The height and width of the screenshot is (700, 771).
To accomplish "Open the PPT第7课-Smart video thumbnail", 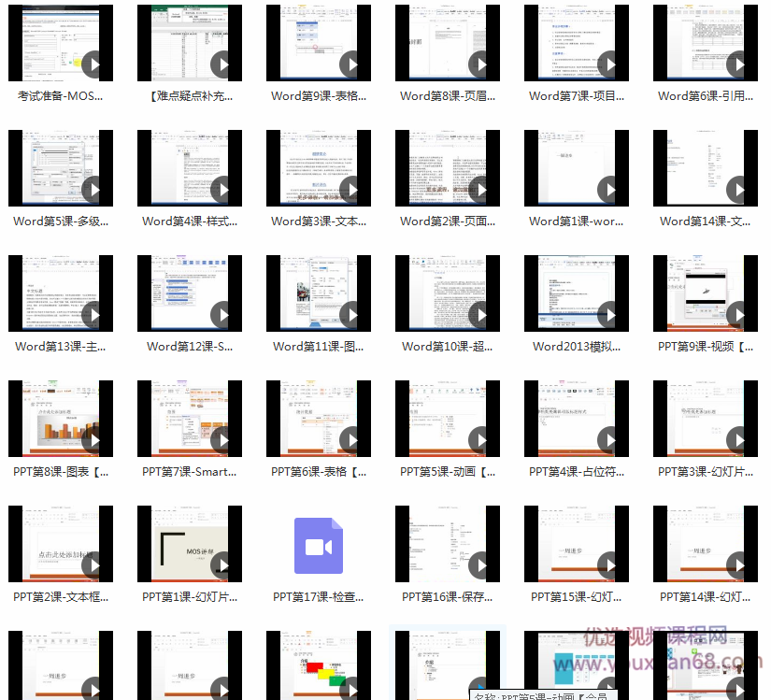I will pyautogui.click(x=190, y=418).
